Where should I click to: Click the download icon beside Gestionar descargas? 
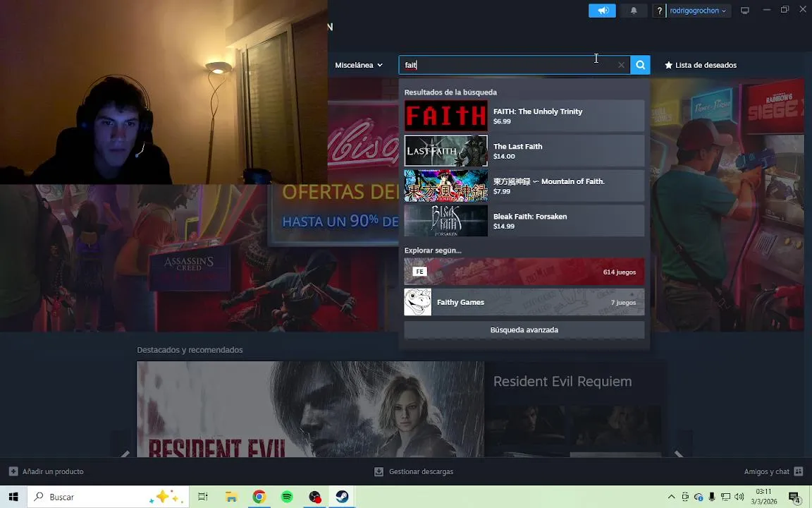(379, 471)
